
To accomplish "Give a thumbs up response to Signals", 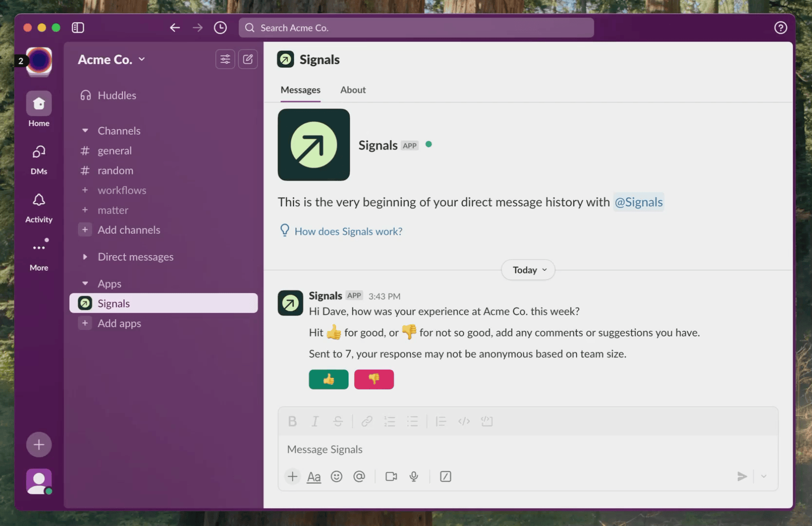I will point(329,379).
